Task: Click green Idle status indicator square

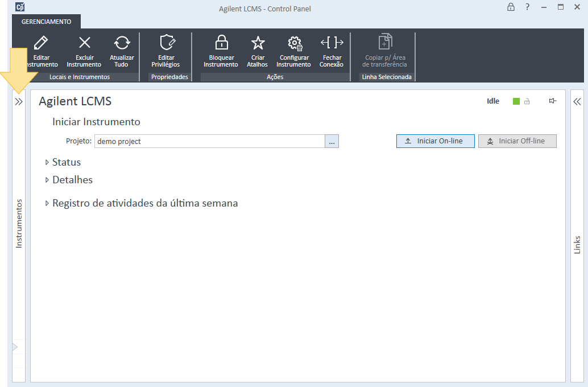Action: click(x=516, y=101)
